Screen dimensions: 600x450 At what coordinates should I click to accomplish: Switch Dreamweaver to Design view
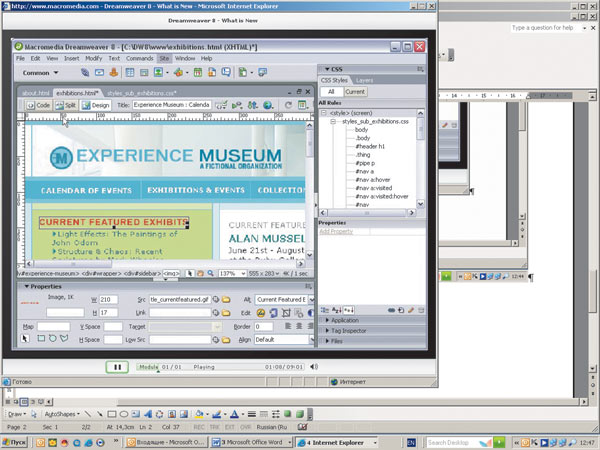[x=96, y=105]
